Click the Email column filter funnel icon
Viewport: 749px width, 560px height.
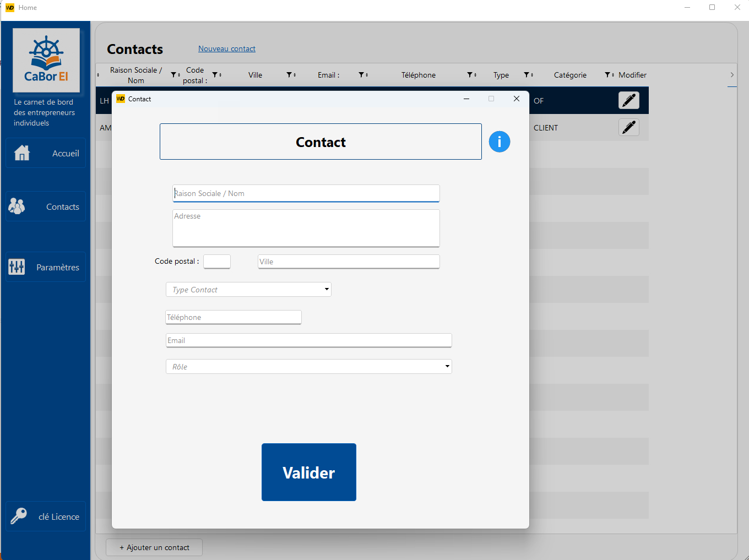coord(361,75)
